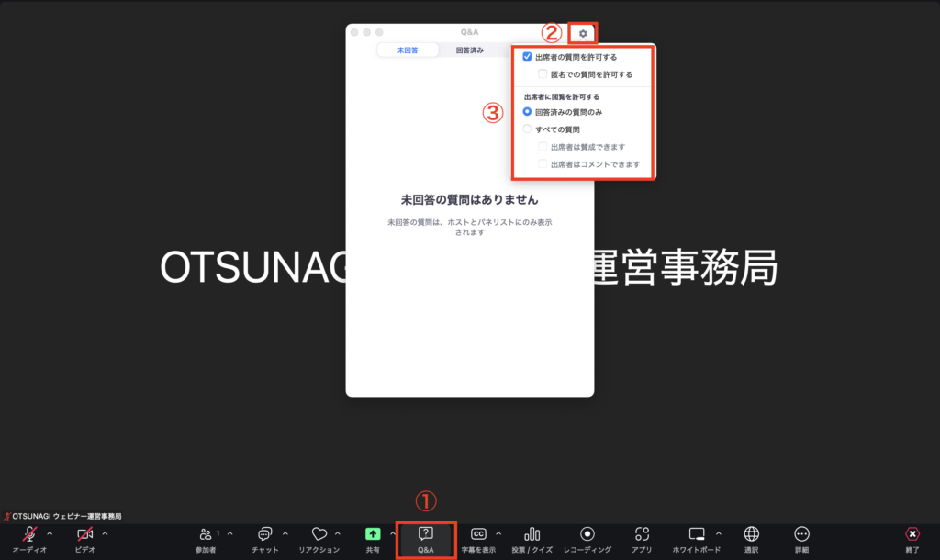Uncheck 出席者の質問を許可する checkbox

click(x=527, y=57)
